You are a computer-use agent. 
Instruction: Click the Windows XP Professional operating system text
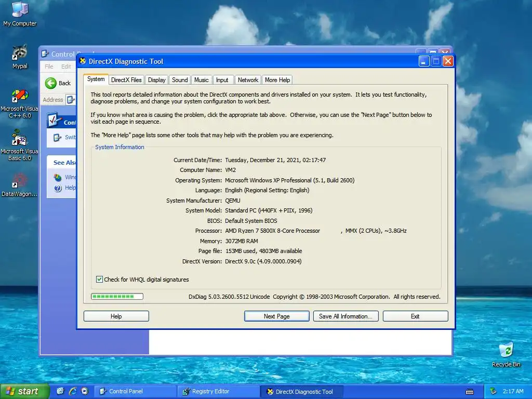coord(290,180)
